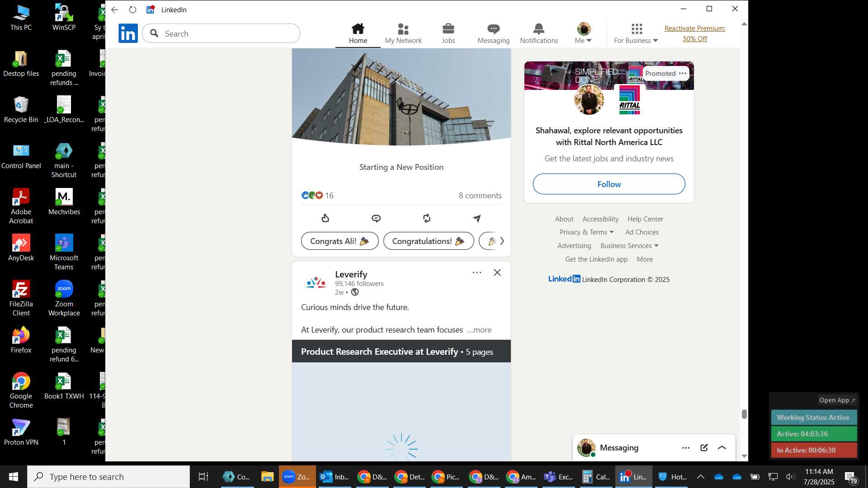Reload the LinkedIn page
Screen dimensions: 868x488
click(132, 9)
